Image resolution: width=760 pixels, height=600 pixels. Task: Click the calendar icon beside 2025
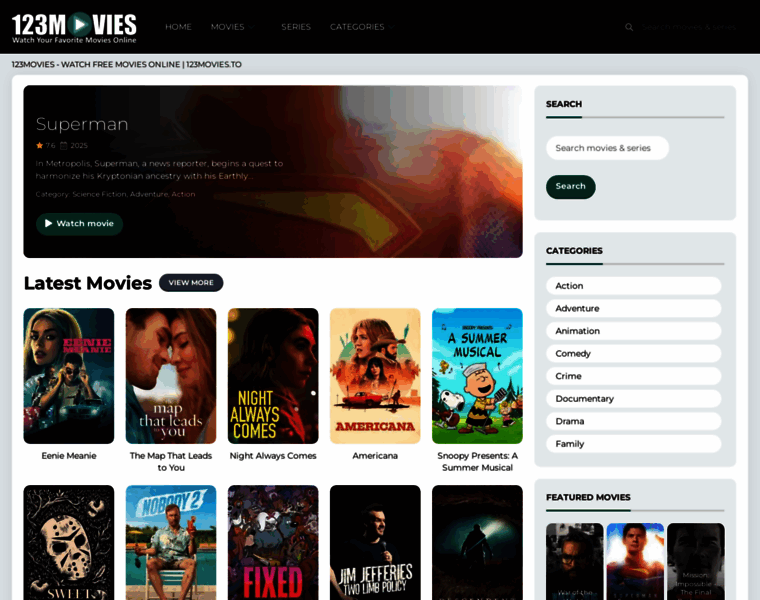coord(63,145)
